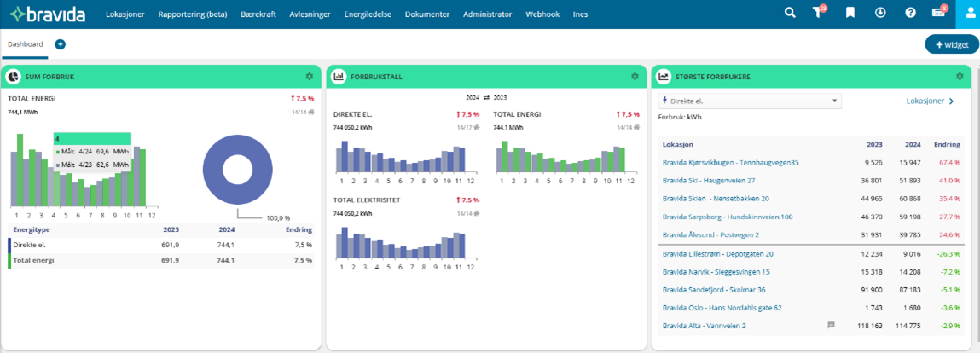Image resolution: width=980 pixels, height=353 pixels.
Task: Open the Største Forbrukere settings gear
Action: [960, 77]
